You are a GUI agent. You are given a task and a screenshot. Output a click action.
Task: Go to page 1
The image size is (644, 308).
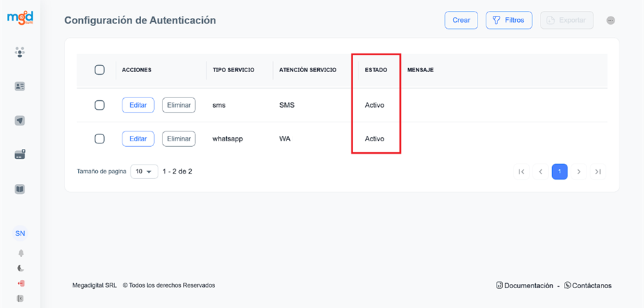click(559, 171)
